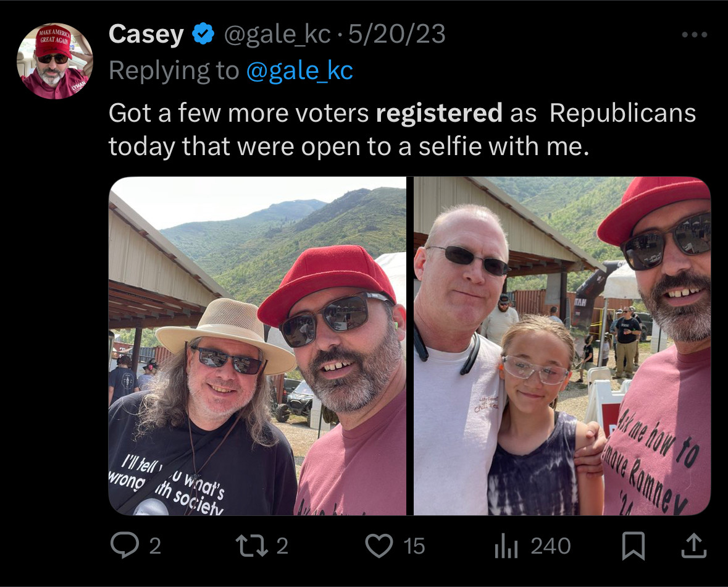Open the three-dot more options menu

tap(693, 35)
